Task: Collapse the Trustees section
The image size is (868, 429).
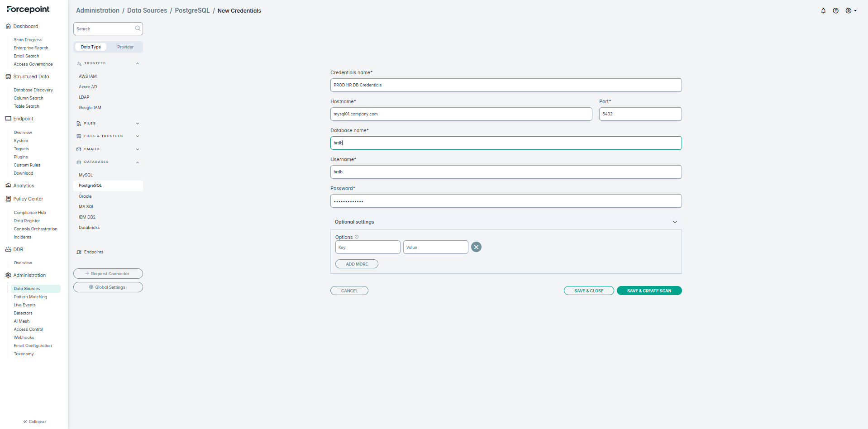Action: click(x=138, y=63)
